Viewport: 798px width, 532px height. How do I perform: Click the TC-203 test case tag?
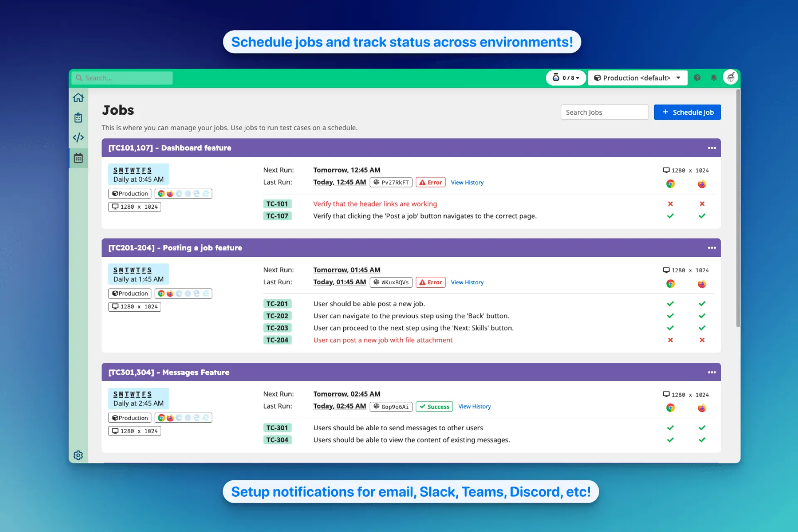277,328
